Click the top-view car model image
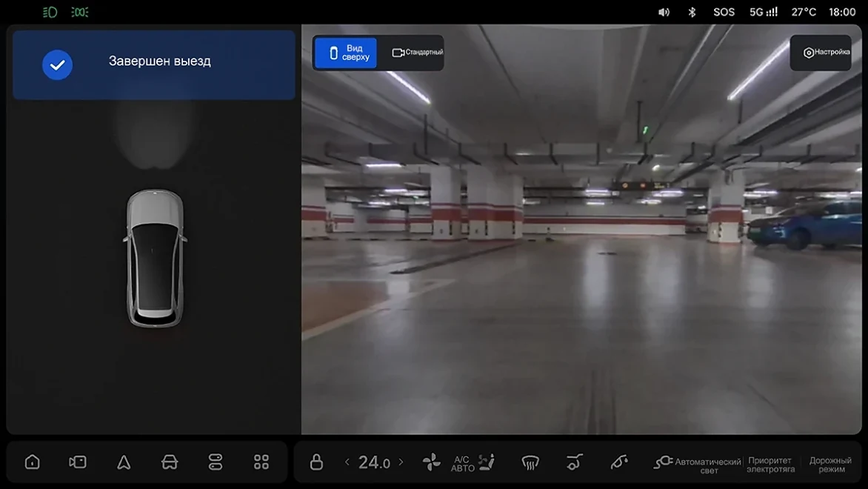The image size is (868, 489). [x=155, y=258]
